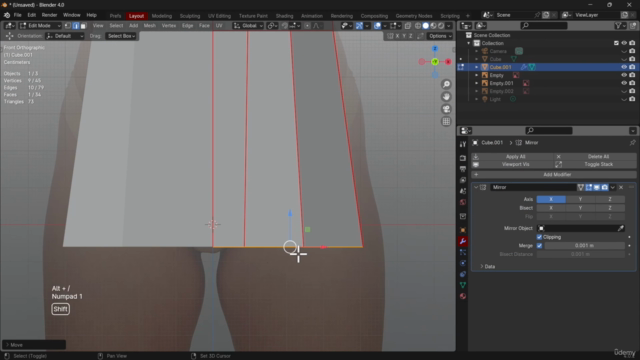This screenshot has width=640, height=360.
Task: Click the zoom viewport magnifier icon
Action: [446, 84]
